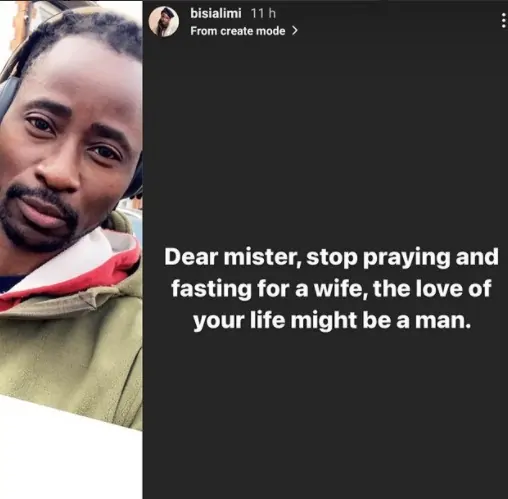Click the headphone on the man's head
This screenshot has height=499, width=508.
tap(8, 97)
